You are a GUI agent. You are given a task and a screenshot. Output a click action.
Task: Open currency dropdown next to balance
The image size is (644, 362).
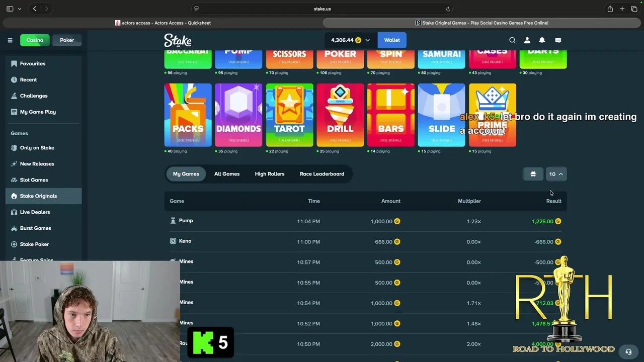(367, 40)
